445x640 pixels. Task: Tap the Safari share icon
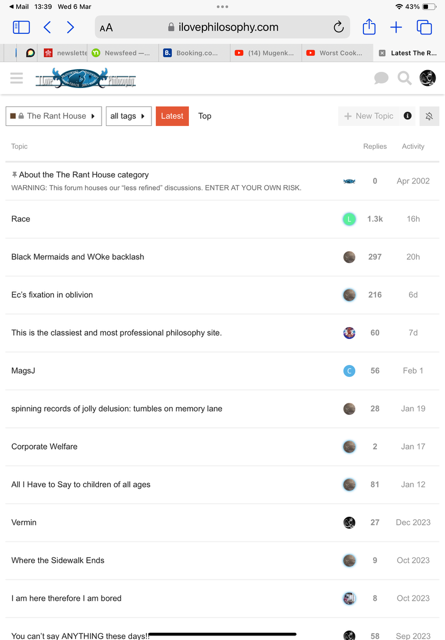tap(369, 27)
